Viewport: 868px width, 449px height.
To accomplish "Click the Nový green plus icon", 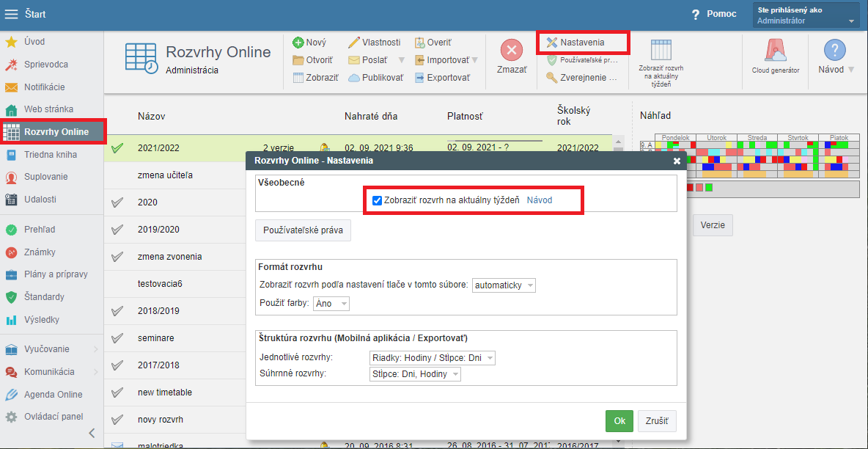I will (x=298, y=43).
